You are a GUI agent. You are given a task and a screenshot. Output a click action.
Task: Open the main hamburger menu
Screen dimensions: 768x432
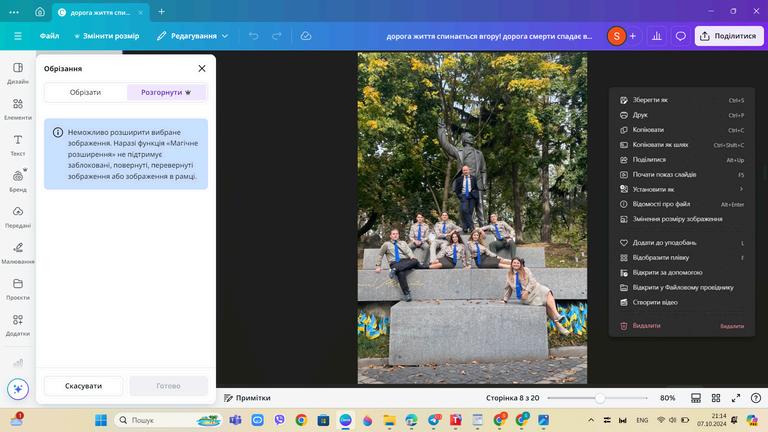click(18, 36)
